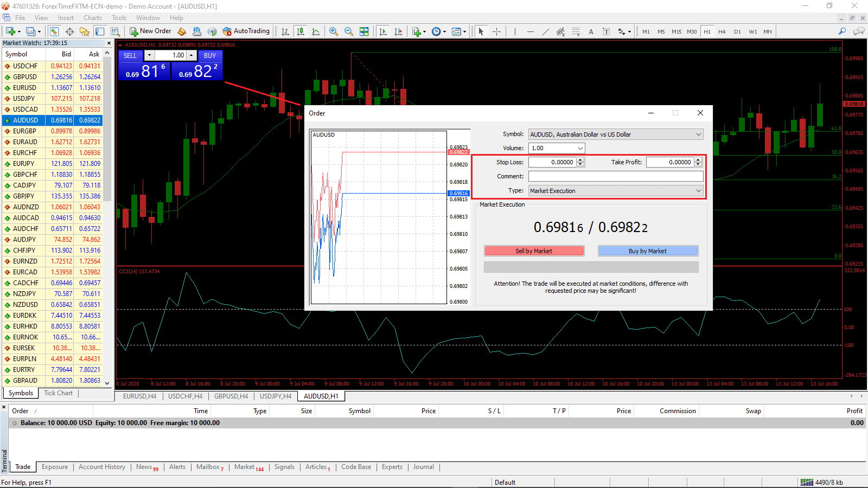Switch to the EURUSD,H4 chart tab

point(139,396)
